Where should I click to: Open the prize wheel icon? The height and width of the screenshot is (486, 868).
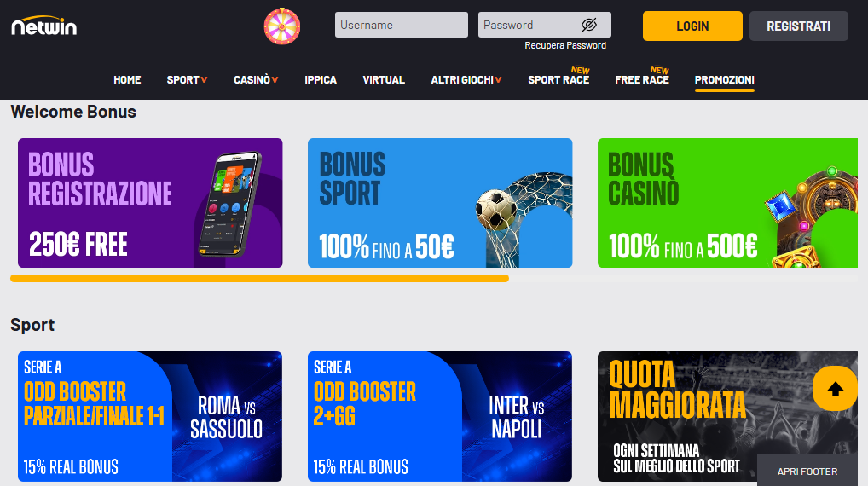point(282,26)
